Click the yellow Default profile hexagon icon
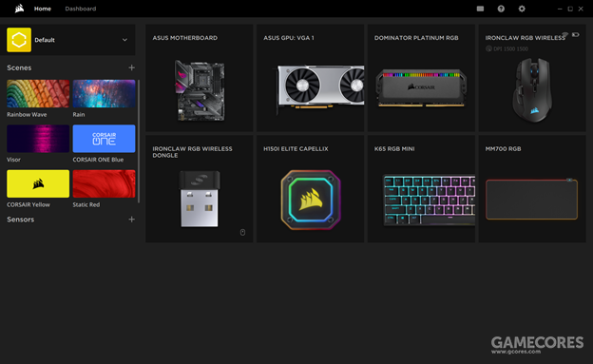This screenshot has width=593, height=364. point(19,40)
